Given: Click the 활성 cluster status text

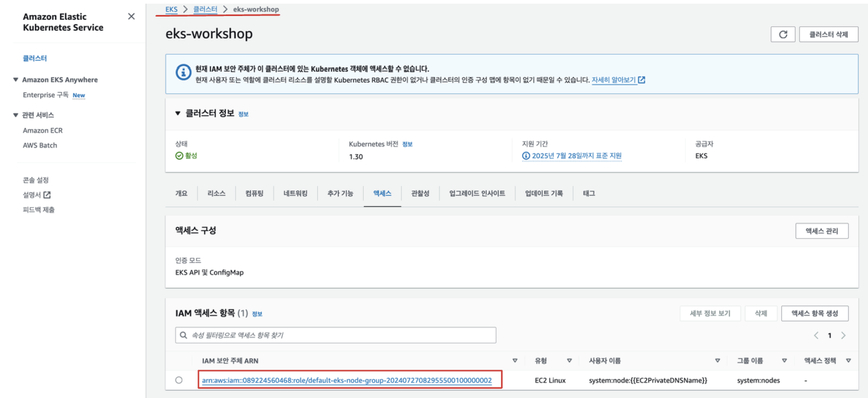Looking at the screenshot, I should pos(191,156).
